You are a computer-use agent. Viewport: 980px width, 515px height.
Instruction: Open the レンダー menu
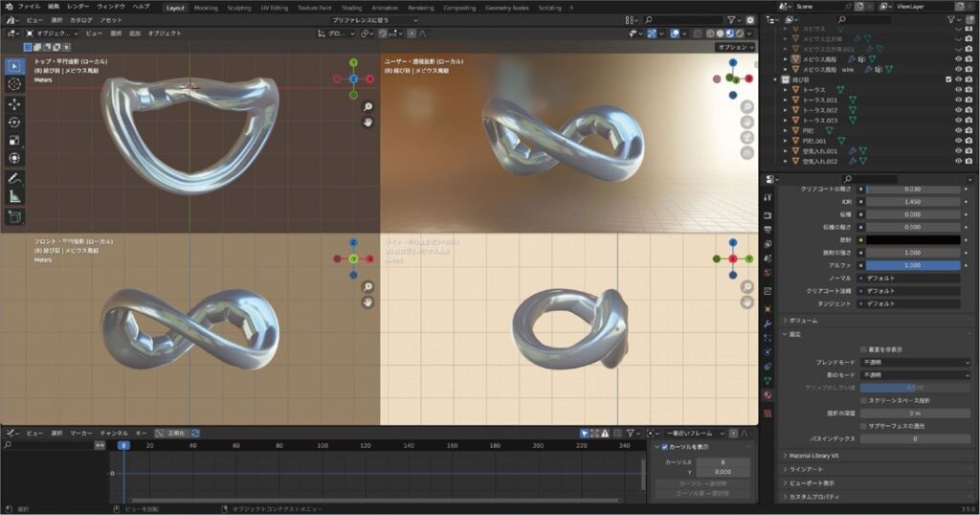pyautogui.click(x=78, y=7)
